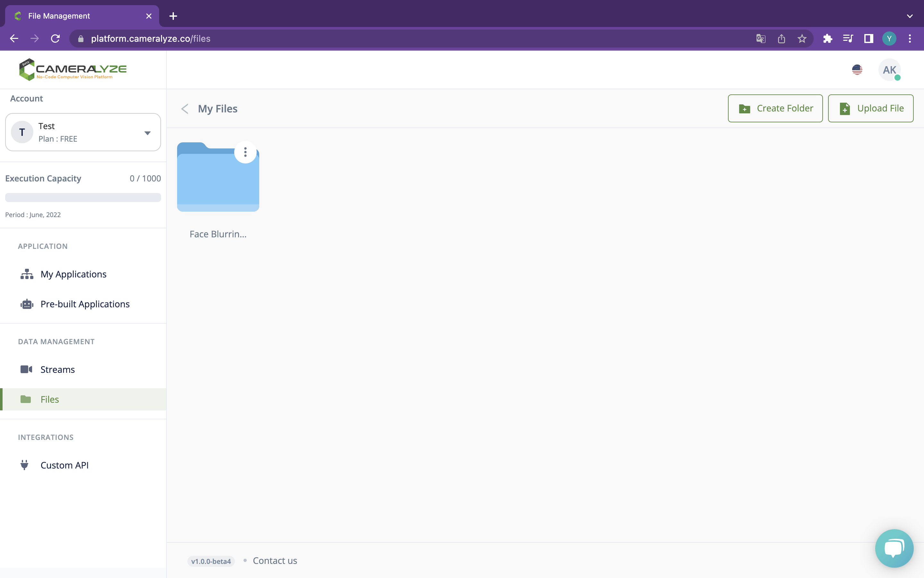Select the File Management browser tab

pos(82,16)
